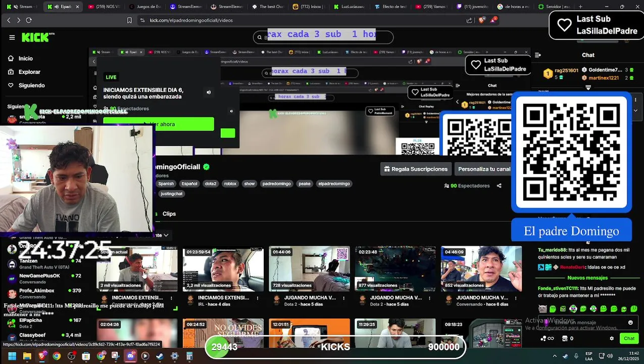Open the video sort dropdown chevron

coord(166,235)
